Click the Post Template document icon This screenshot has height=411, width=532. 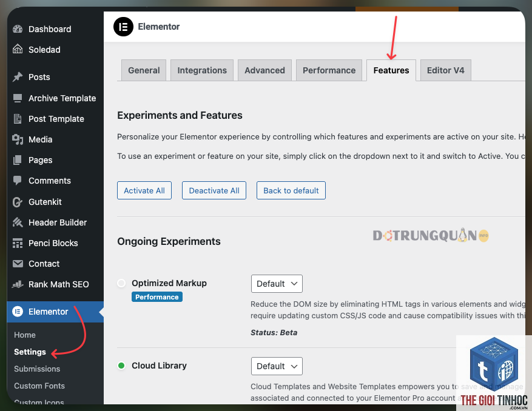[x=18, y=119]
